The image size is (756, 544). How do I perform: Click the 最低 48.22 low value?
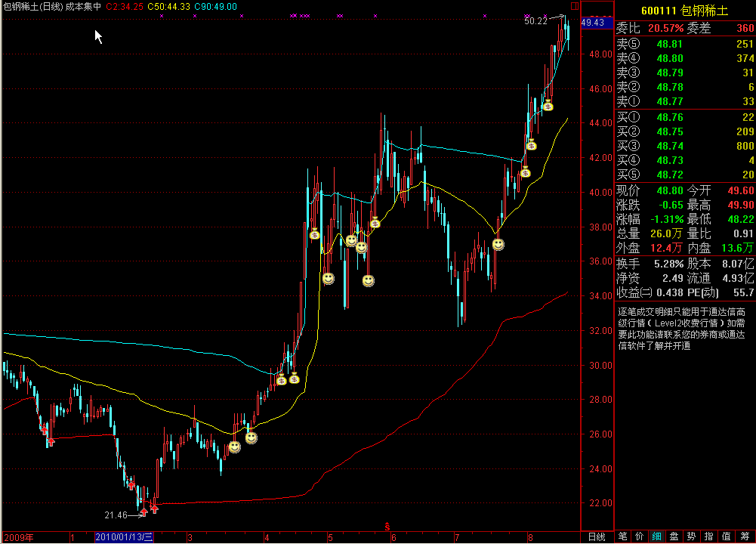(741, 219)
